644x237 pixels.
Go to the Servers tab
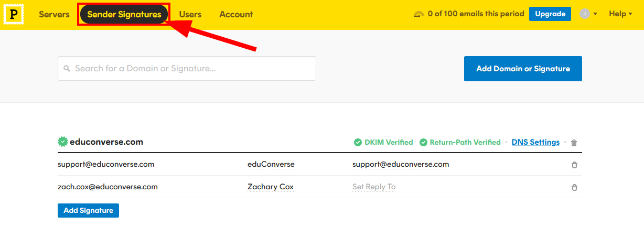point(54,15)
